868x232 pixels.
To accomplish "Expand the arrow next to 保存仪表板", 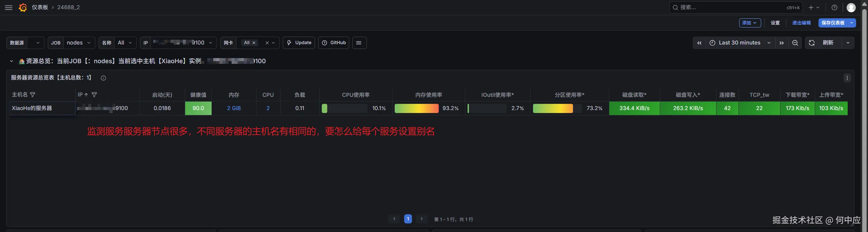I will pyautogui.click(x=852, y=23).
